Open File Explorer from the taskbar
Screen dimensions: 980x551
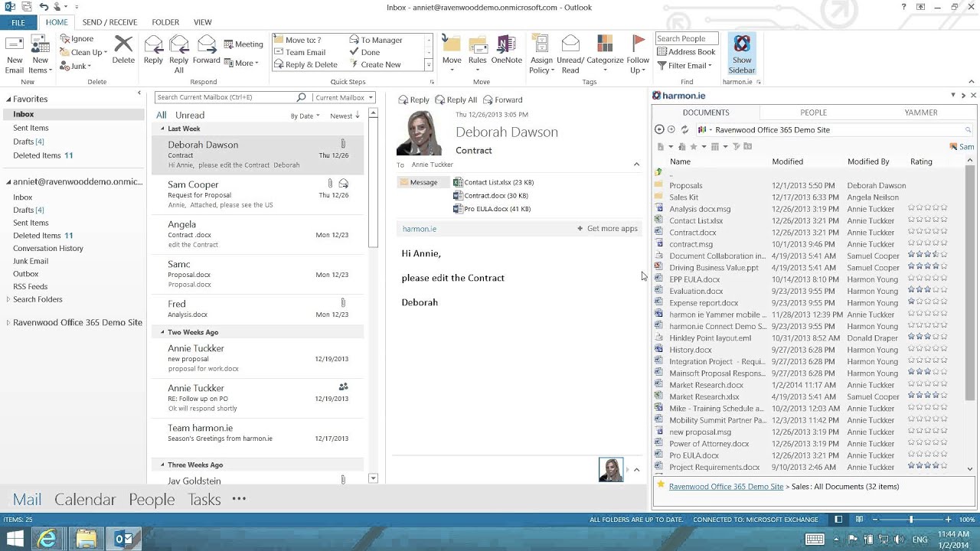86,539
